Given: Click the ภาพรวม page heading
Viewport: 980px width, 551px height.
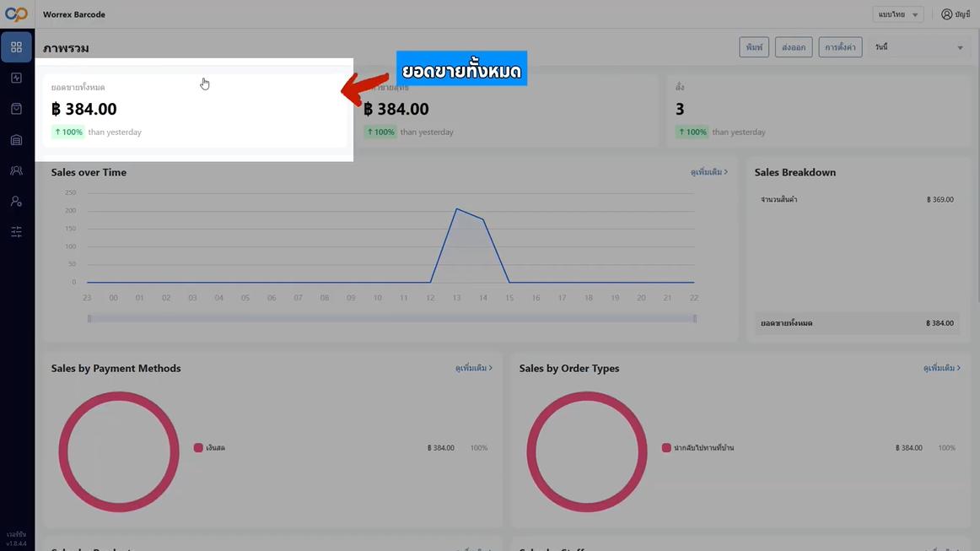Looking at the screenshot, I should point(66,48).
